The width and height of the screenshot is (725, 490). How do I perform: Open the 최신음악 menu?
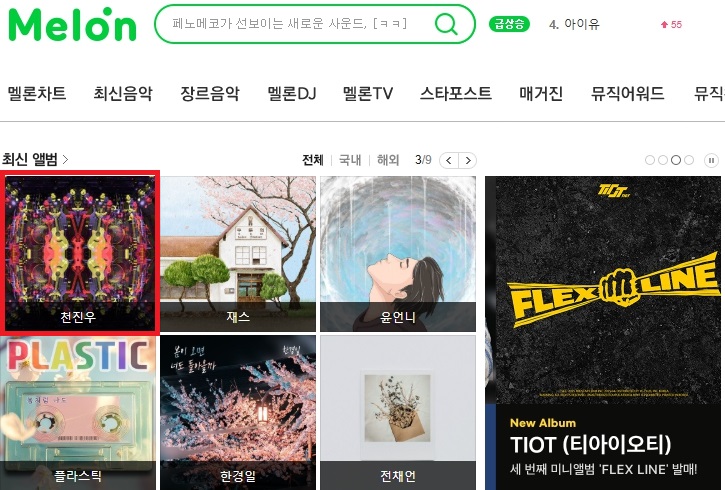click(x=123, y=93)
